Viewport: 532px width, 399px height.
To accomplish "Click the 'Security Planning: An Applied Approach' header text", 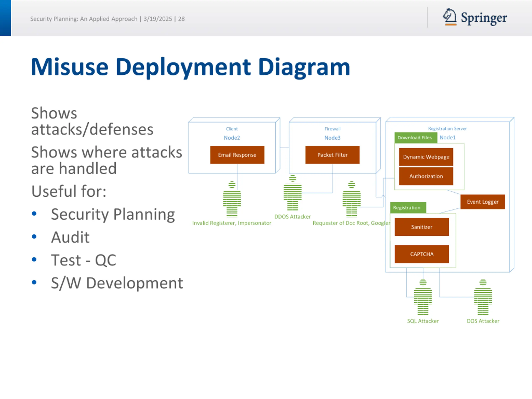I will 84,19.
